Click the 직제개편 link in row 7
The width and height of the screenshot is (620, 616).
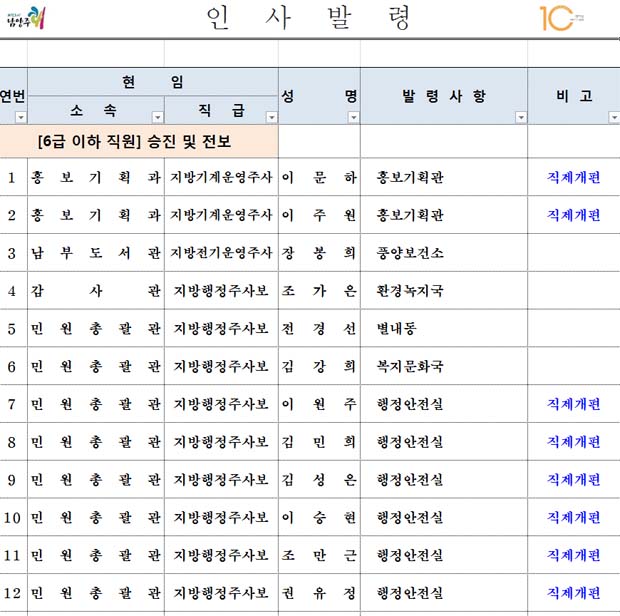tap(573, 404)
